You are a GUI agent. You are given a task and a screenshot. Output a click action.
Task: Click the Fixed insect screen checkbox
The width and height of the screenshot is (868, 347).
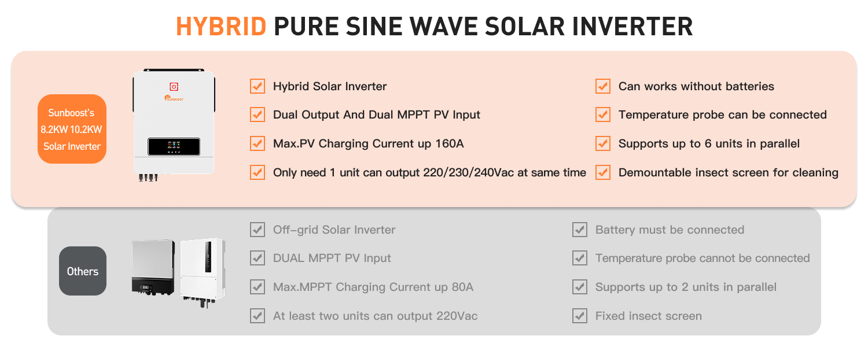click(x=580, y=316)
